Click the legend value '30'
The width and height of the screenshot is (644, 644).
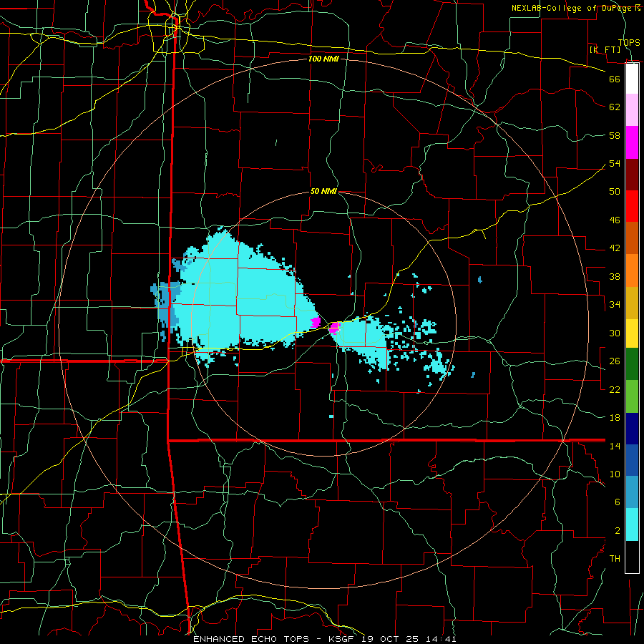click(615, 333)
